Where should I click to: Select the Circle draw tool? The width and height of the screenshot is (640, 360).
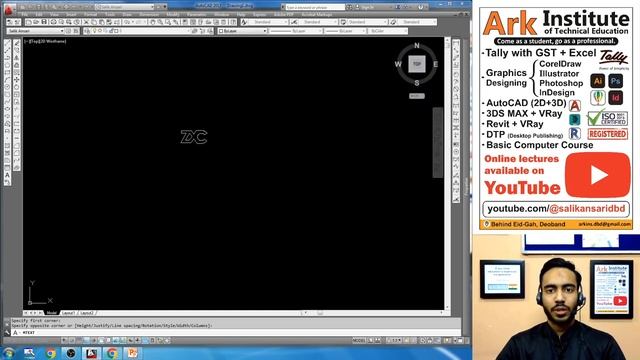7,87
